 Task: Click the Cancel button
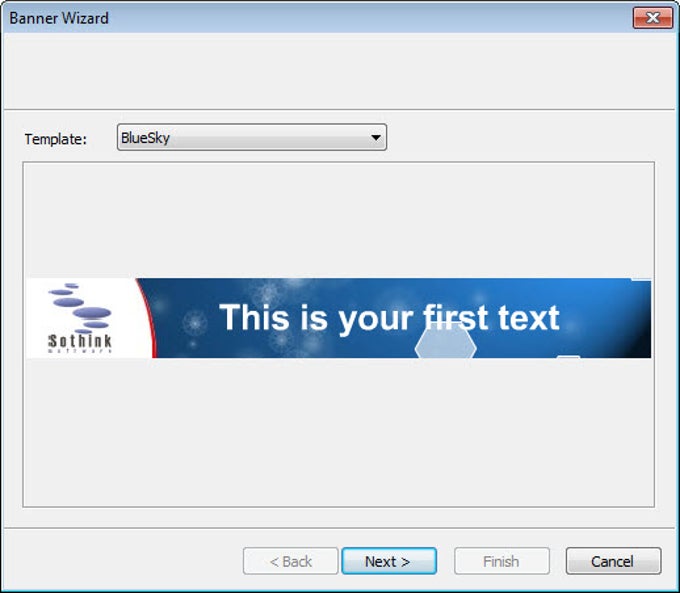(613, 561)
